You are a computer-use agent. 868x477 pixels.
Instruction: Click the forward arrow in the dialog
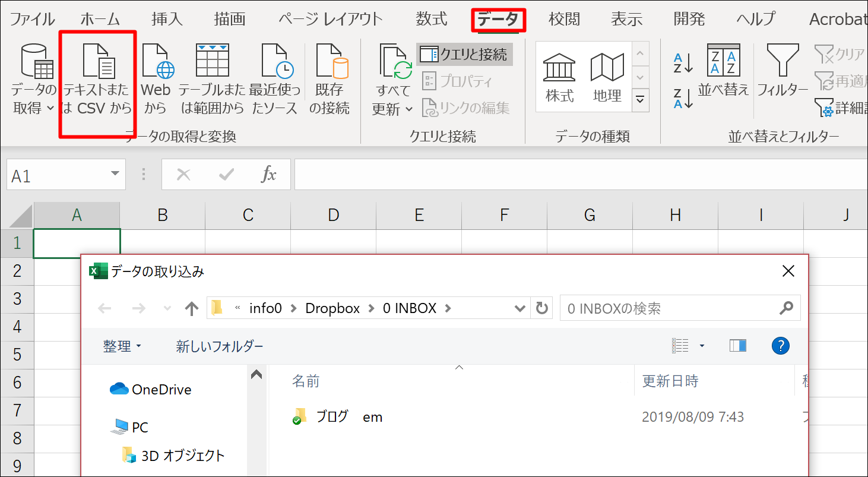[138, 308]
